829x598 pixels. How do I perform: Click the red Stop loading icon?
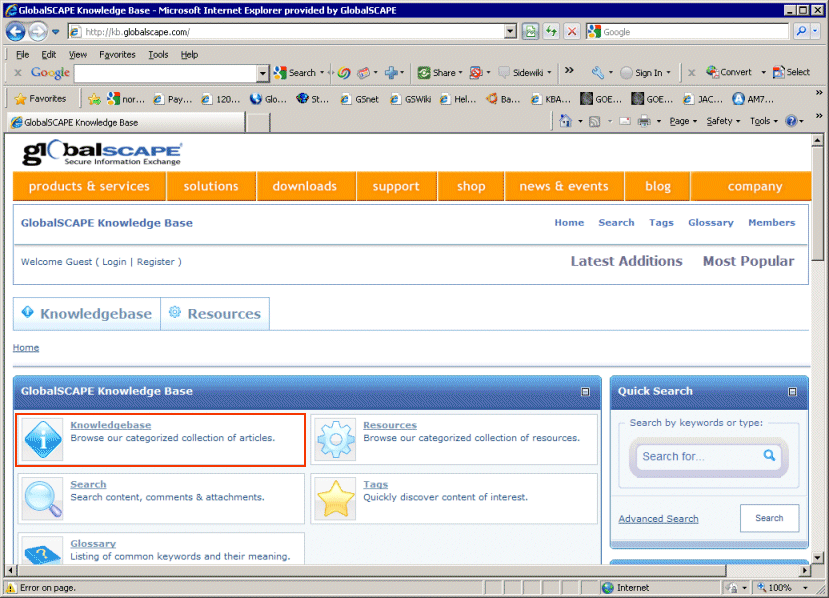572,32
